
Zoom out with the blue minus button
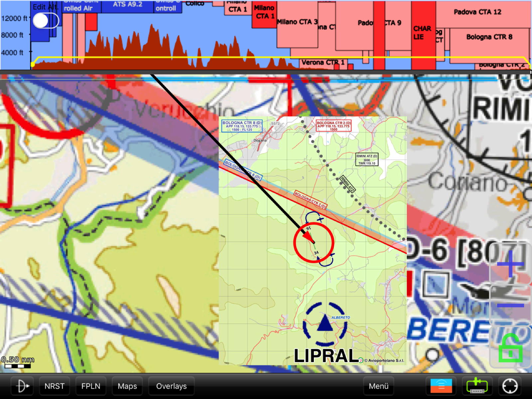click(510, 305)
